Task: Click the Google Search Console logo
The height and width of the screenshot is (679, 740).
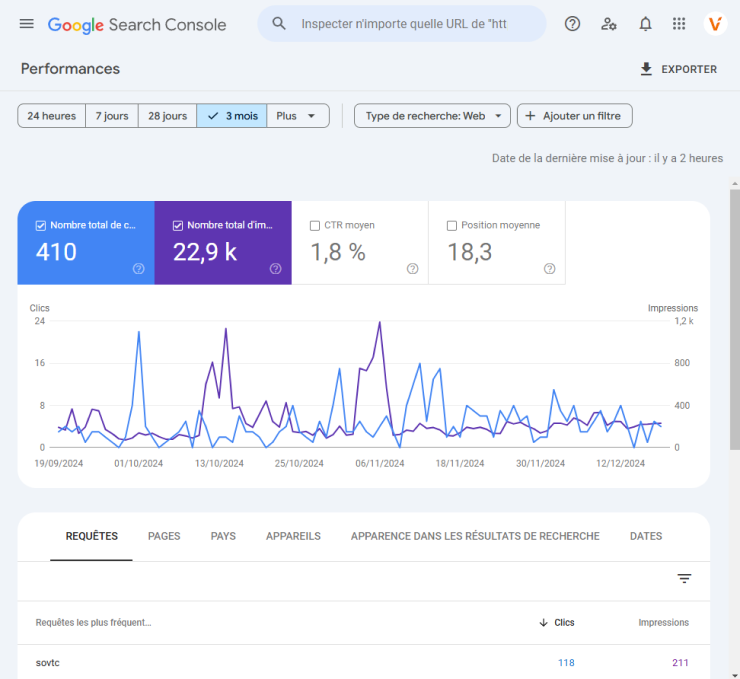Action: 137,25
